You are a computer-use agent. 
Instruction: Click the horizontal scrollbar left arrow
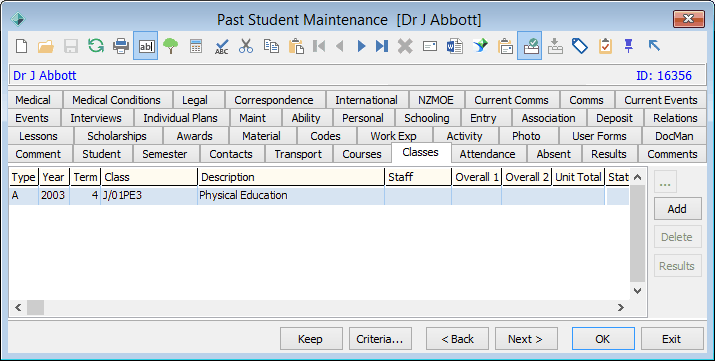18,308
